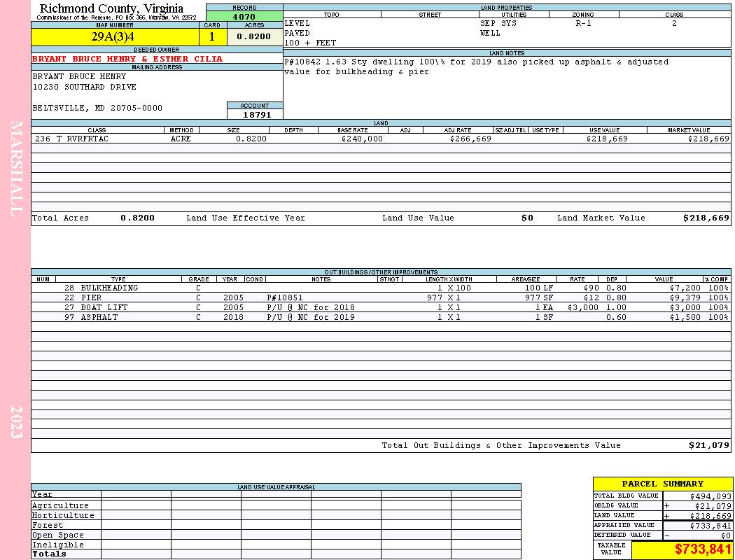Viewport: 735px width, 560px height.
Task: Click the adjusted rate $266,669
Action: pyautogui.click(x=470, y=139)
